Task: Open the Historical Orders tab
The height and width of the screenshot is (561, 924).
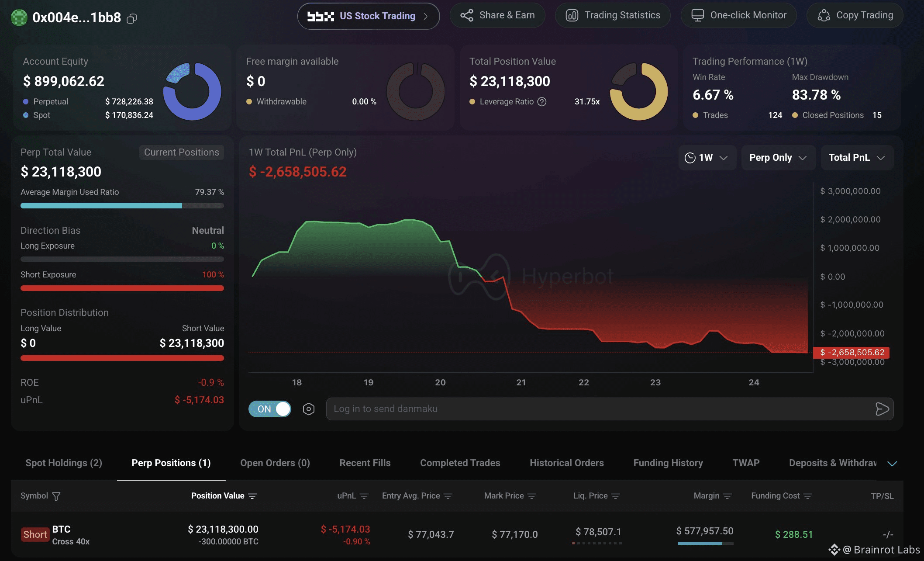Action: click(x=567, y=463)
